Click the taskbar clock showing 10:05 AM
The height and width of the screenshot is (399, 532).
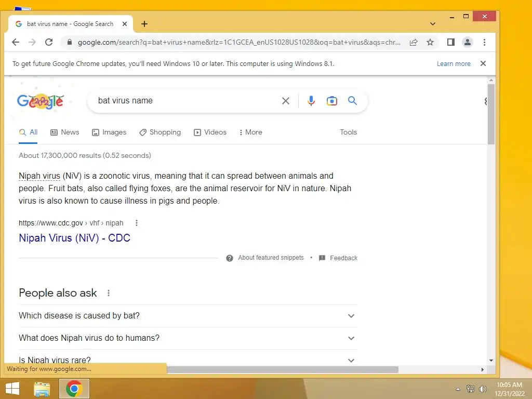click(x=510, y=389)
